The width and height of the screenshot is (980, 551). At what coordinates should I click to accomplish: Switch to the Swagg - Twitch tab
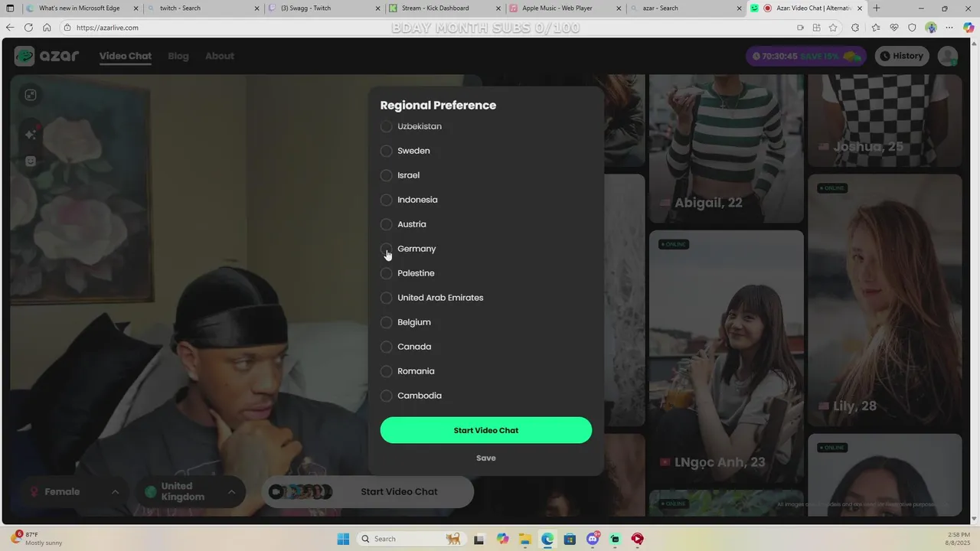pyautogui.click(x=324, y=8)
